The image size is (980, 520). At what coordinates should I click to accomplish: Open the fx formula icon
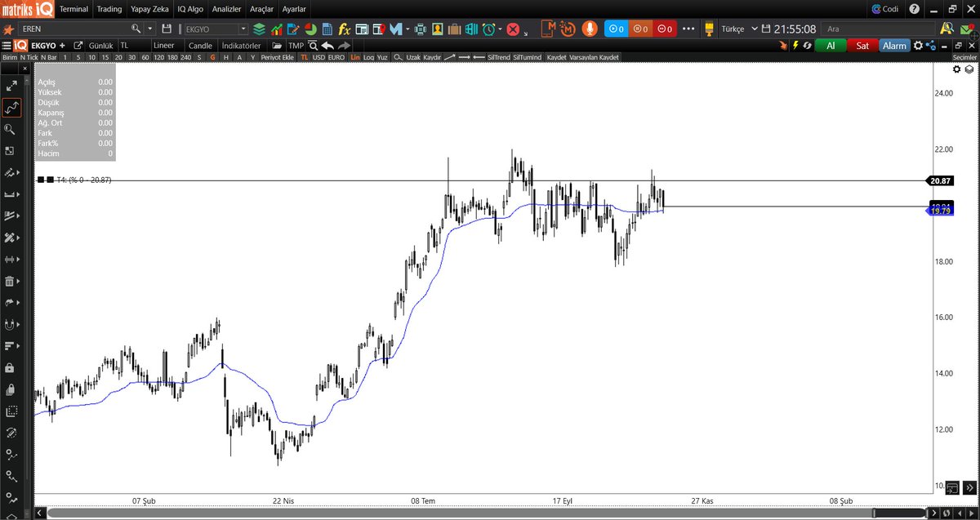[345, 29]
